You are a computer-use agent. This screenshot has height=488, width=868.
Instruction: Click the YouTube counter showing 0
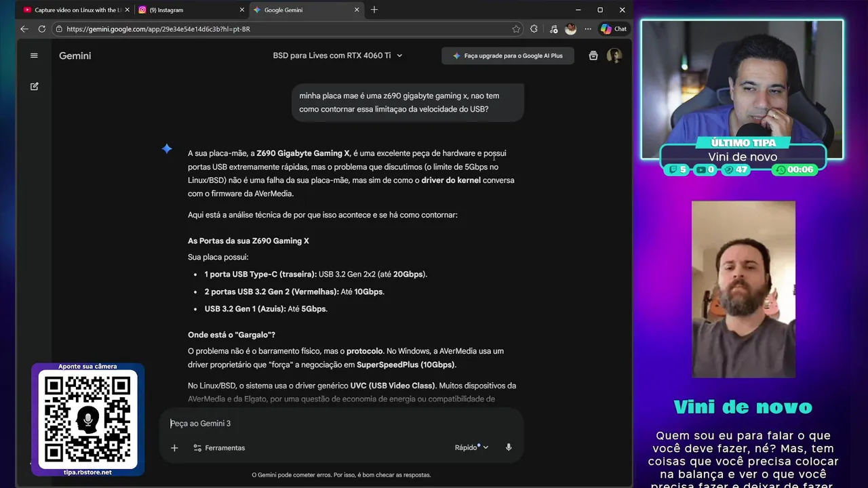pyautogui.click(x=705, y=169)
